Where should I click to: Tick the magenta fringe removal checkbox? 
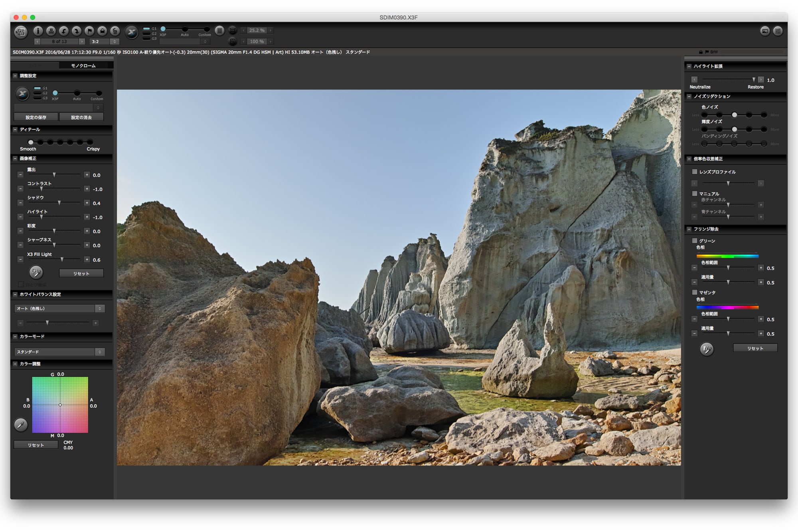click(695, 292)
